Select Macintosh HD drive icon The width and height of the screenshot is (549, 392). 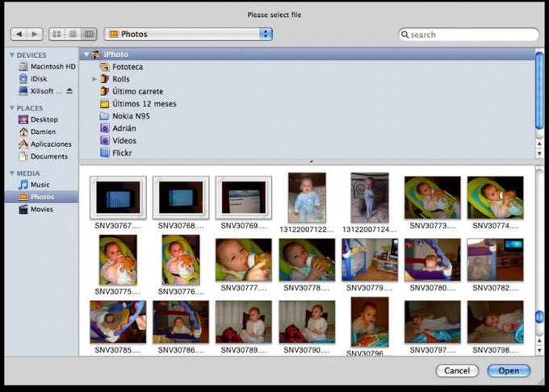click(x=23, y=66)
